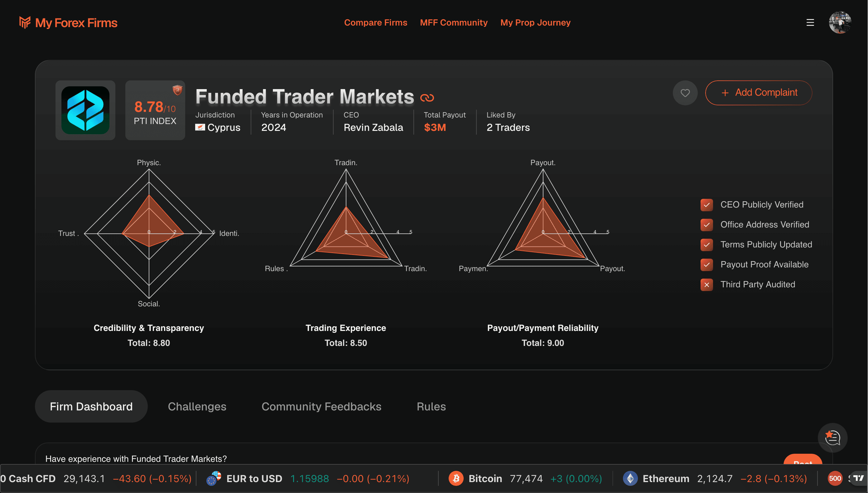Click the Ethereum icon in ticker
This screenshot has width=868, height=493.
tap(630, 478)
